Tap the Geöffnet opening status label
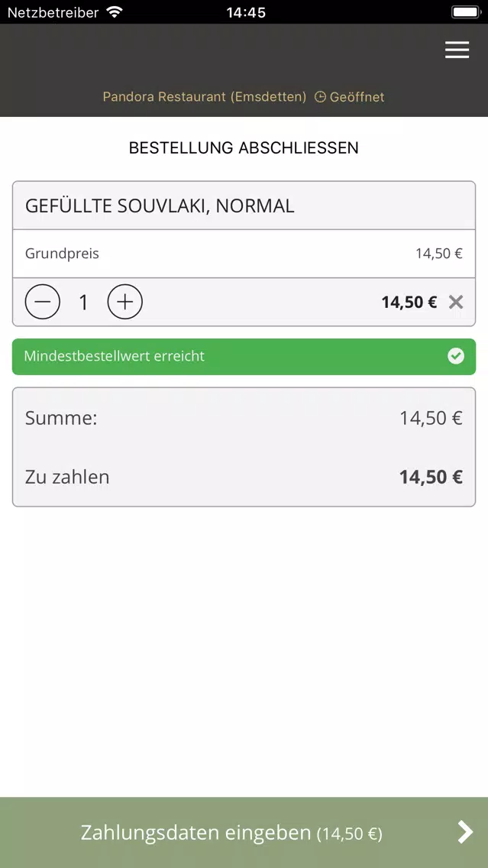 pos(357,97)
